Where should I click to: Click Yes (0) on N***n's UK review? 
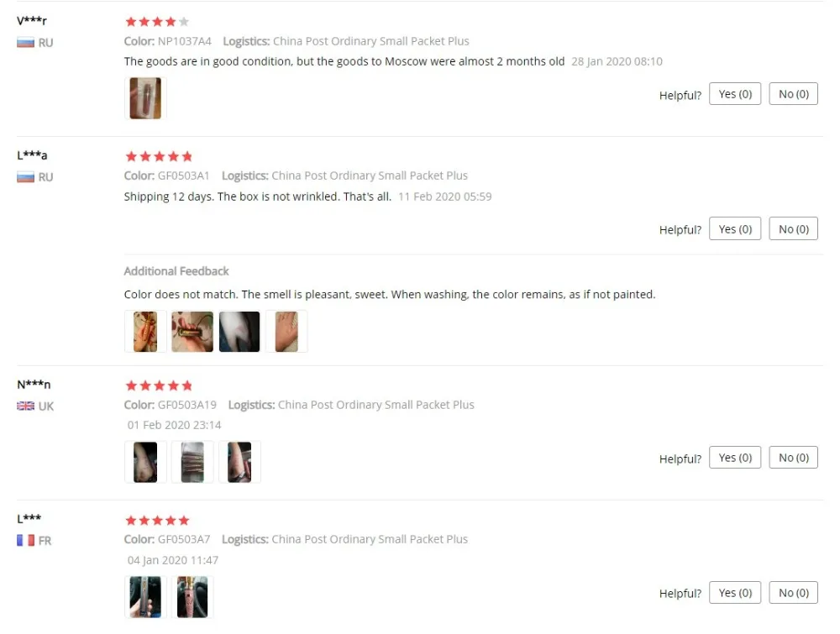[734, 458]
